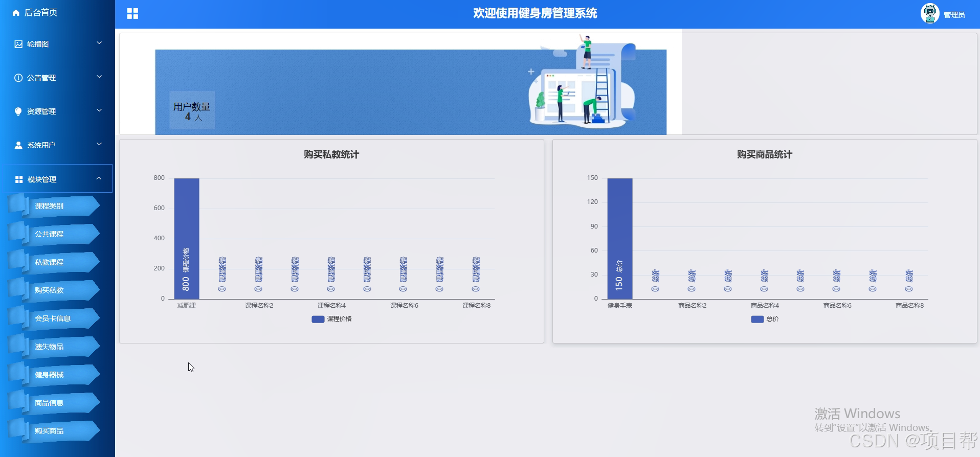Image resolution: width=980 pixels, height=457 pixels.
Task: Select the 模块管理 menu header
Action: 57,179
